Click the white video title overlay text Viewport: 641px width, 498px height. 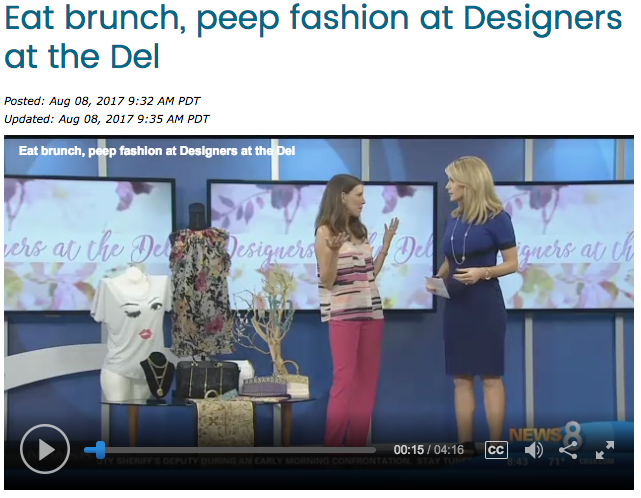(157, 151)
